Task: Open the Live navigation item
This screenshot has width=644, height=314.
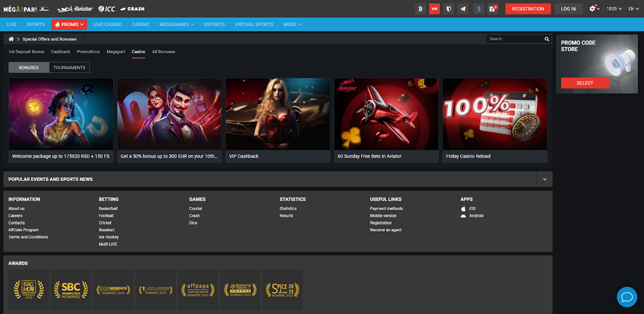Action: coord(12,24)
